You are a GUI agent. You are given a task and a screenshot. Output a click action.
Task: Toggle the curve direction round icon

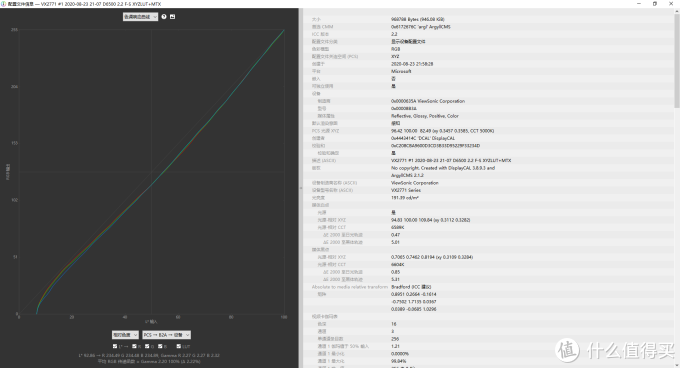(164, 16)
